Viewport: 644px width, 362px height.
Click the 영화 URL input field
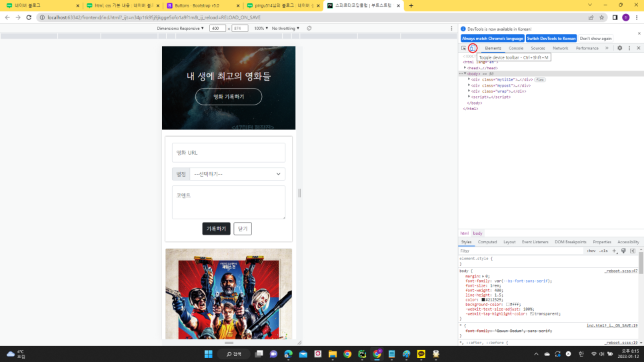[x=229, y=153]
